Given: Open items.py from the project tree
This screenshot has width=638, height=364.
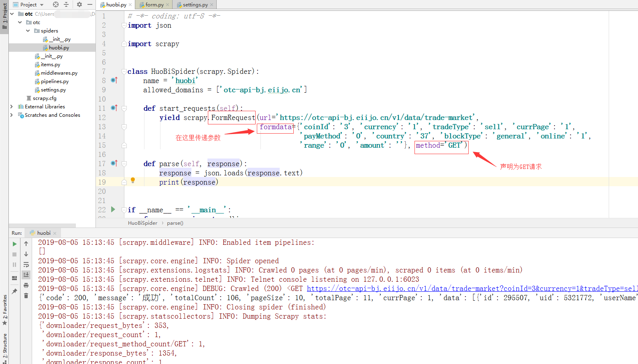Looking at the screenshot, I should [47, 65].
